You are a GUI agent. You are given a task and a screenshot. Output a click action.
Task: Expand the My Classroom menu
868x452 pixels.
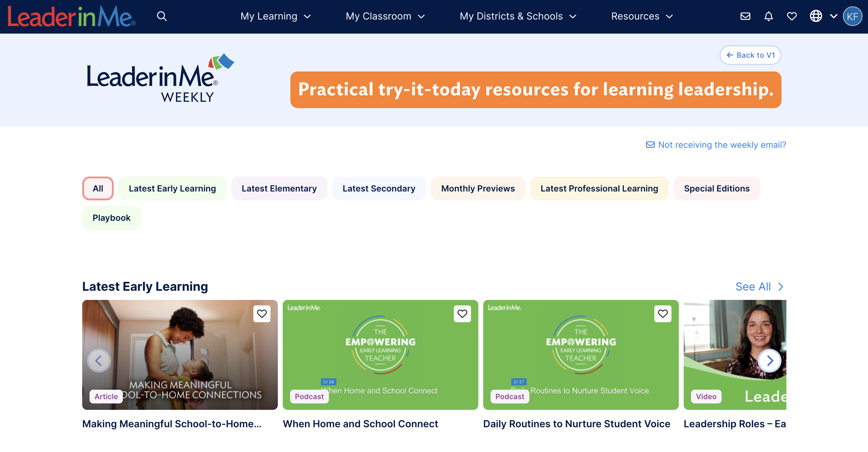385,16
